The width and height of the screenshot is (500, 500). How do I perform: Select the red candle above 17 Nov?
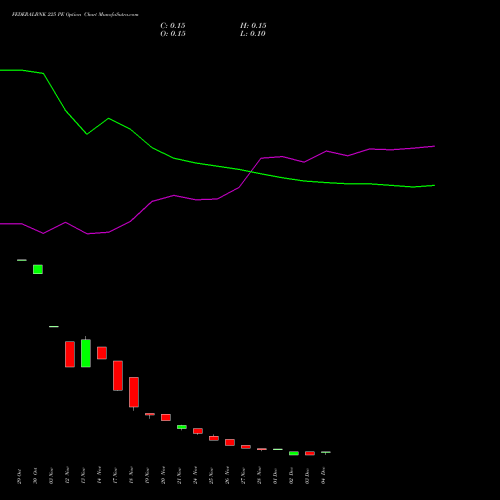(x=118, y=375)
